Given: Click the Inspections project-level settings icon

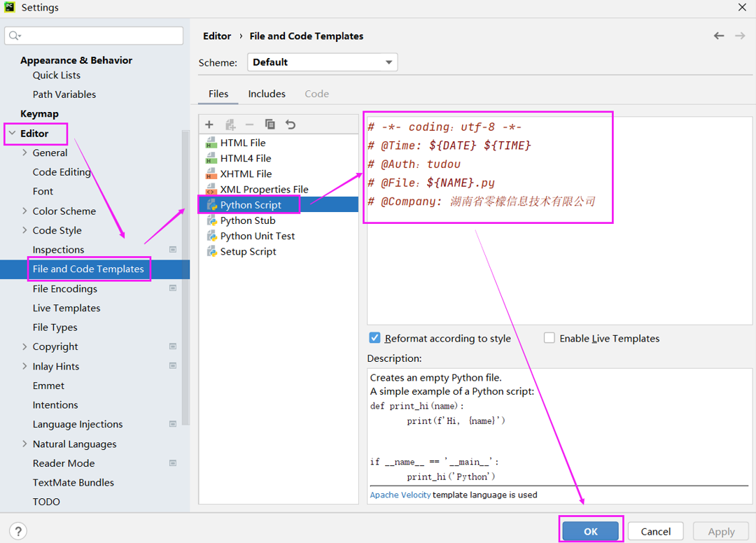Looking at the screenshot, I should point(173,250).
